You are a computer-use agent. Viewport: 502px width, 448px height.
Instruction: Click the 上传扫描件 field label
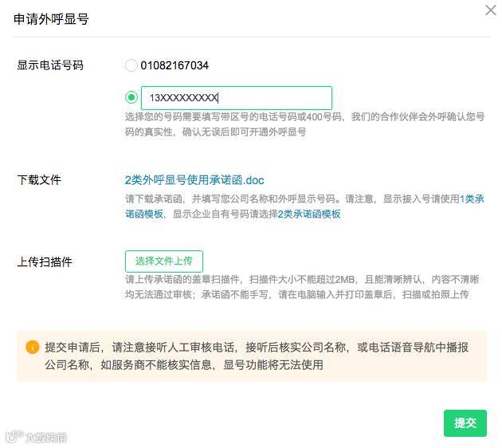pyautogui.click(x=45, y=261)
